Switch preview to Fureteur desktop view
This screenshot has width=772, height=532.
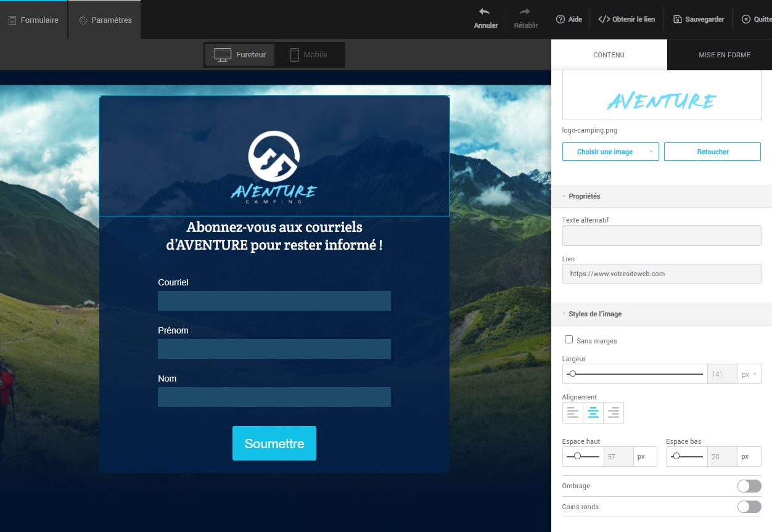pyautogui.click(x=240, y=55)
